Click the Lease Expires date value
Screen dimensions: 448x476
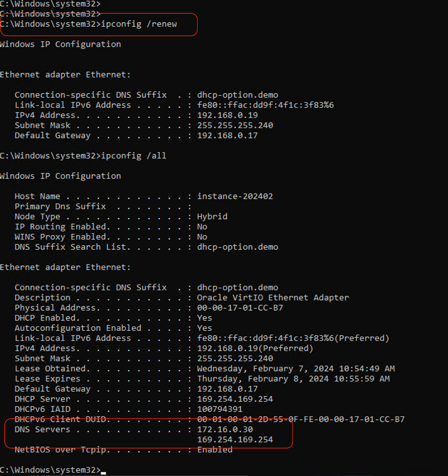pos(293,379)
